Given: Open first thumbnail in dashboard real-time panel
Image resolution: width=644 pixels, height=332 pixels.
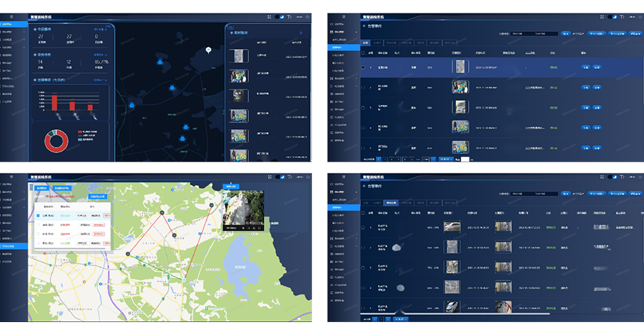Looking at the screenshot, I should (239, 56).
